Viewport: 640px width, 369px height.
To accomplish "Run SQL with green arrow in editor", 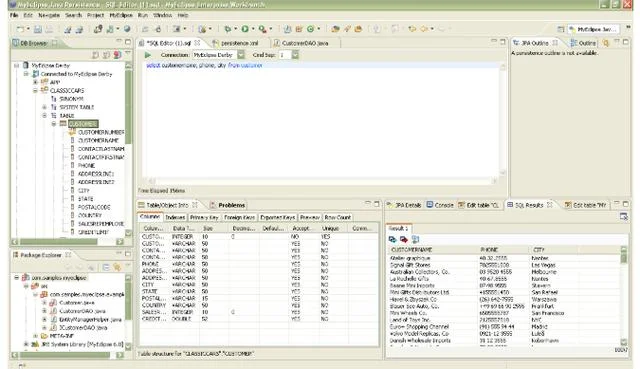I will 148,55.
